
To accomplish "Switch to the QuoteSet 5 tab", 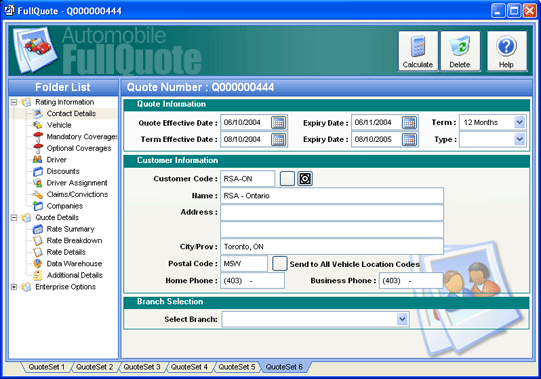I will coord(237,367).
